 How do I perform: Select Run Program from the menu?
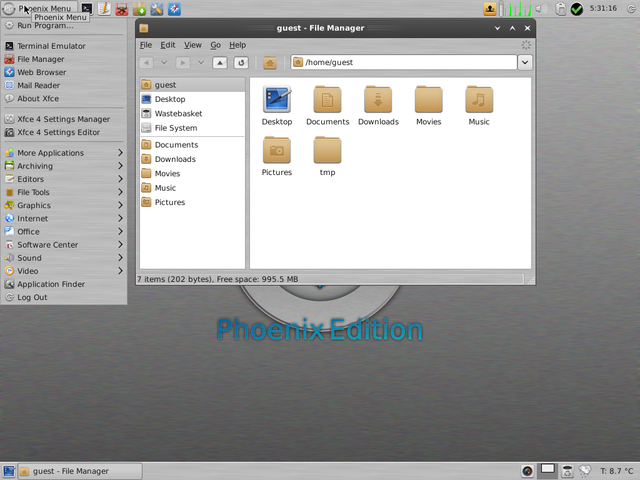point(64,25)
